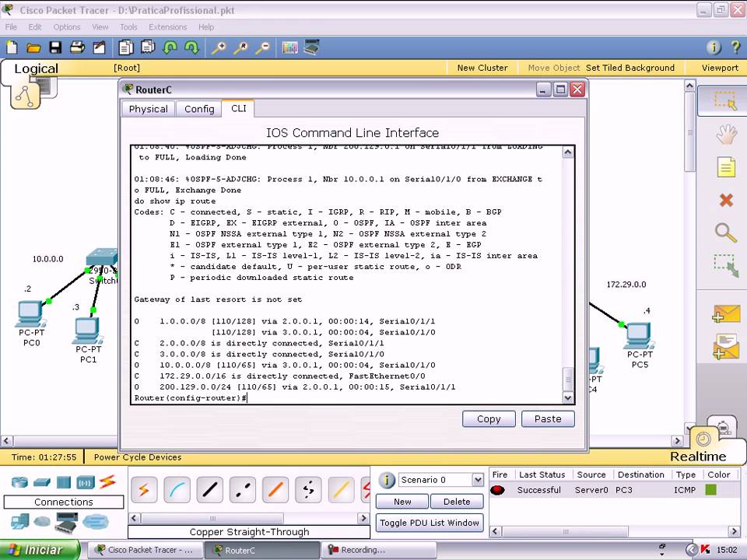Open the Edit menu
The width and height of the screenshot is (747, 560).
35,27
